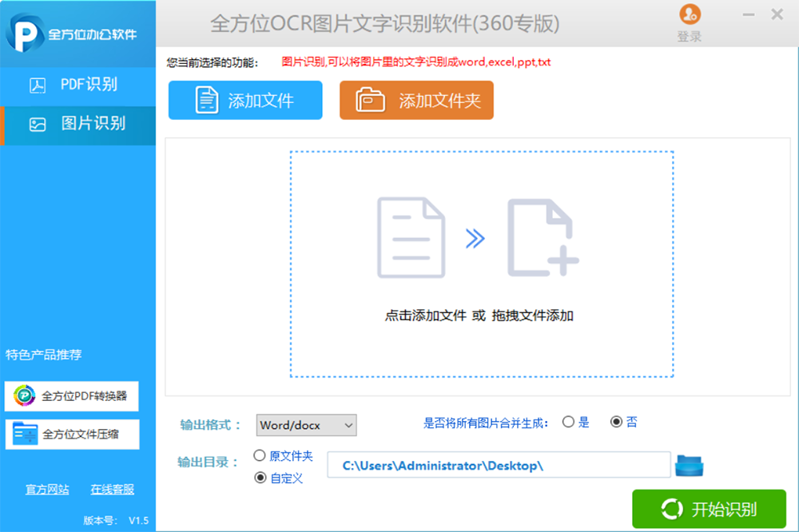Select 是 to merge all images
Viewport: 799px width, 532px height.
point(569,423)
